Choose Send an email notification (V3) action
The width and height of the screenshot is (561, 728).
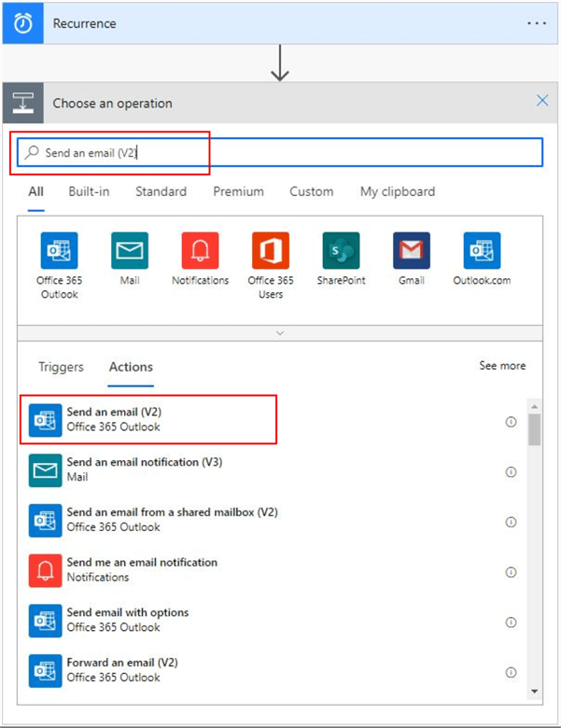[273, 469]
